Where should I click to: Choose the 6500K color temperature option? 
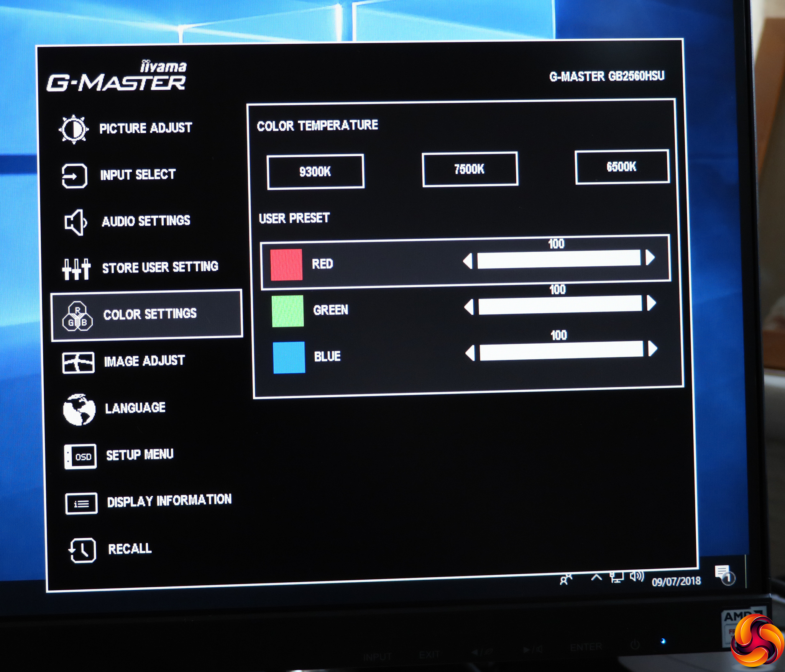[621, 167]
